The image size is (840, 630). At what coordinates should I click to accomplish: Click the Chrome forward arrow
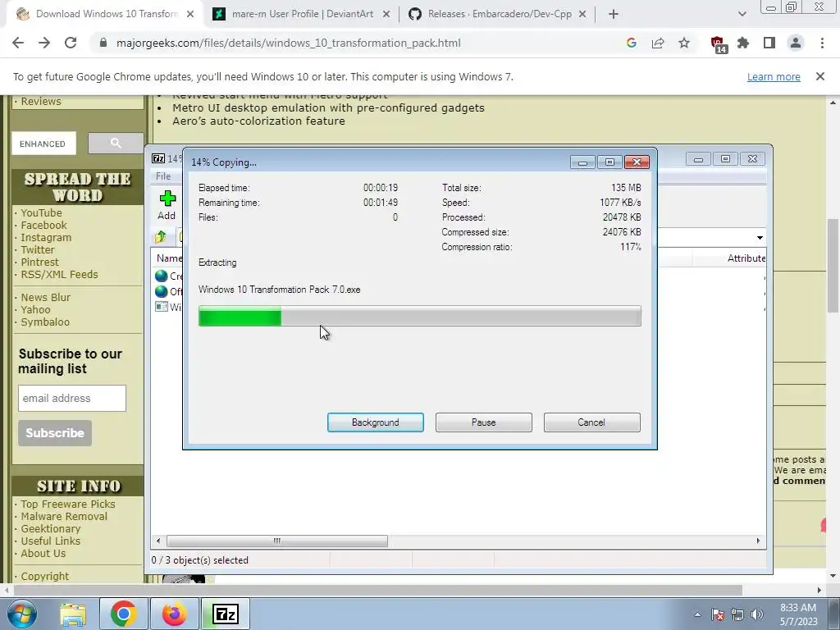(44, 43)
